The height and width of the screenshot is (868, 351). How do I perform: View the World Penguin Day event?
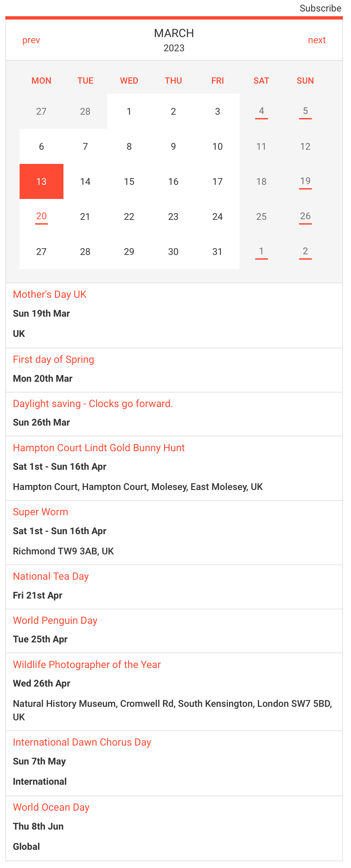point(55,620)
